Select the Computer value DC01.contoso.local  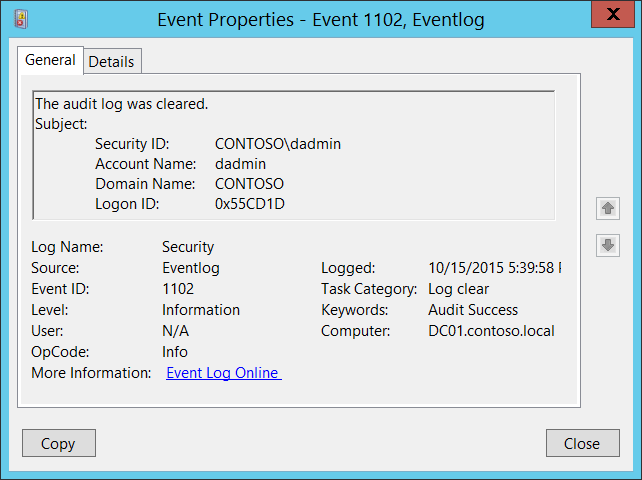tap(491, 331)
